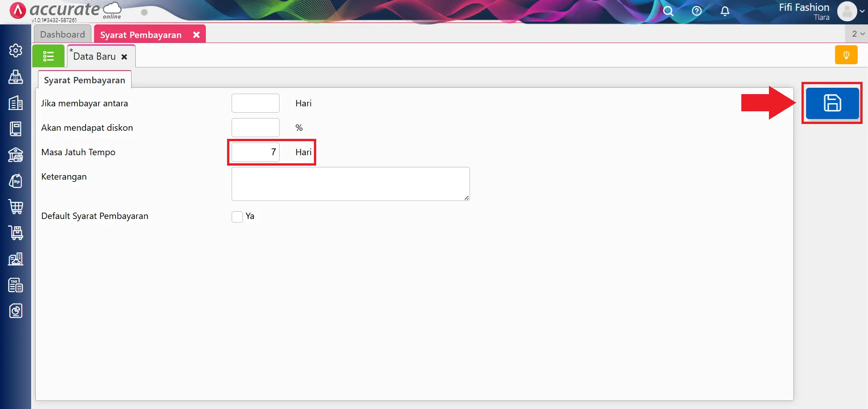Image resolution: width=868 pixels, height=409 pixels.
Task: Close the Data Baru tab
Action: [x=124, y=57]
